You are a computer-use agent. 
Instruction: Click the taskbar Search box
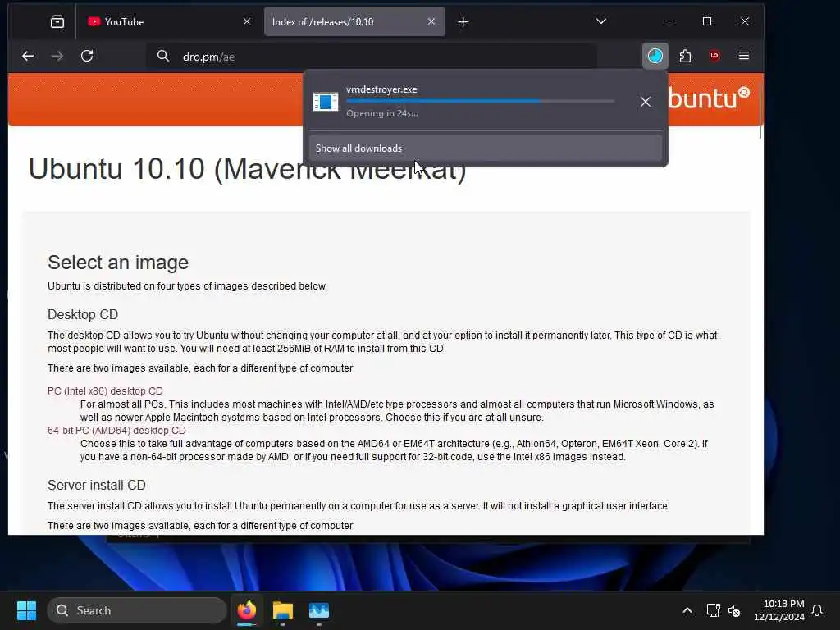(x=137, y=610)
